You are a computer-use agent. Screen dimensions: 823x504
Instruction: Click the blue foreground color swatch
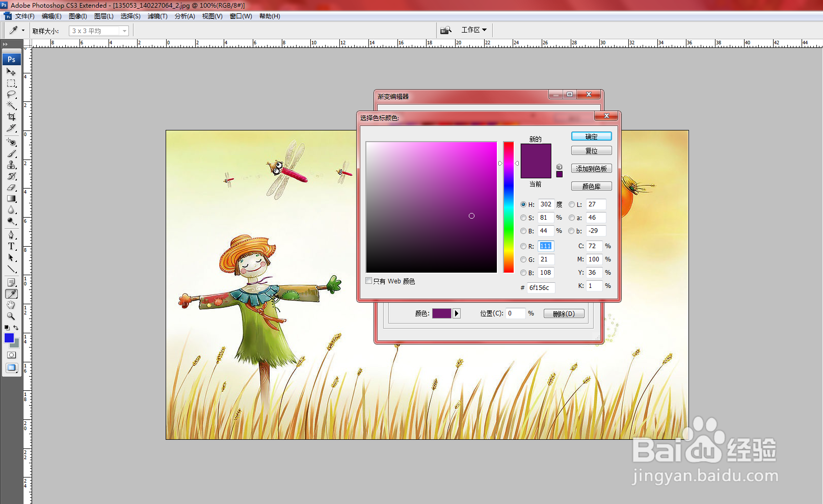9,338
